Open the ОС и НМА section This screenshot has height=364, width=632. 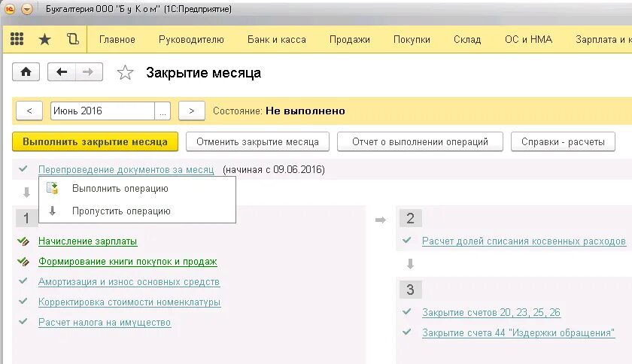point(528,40)
